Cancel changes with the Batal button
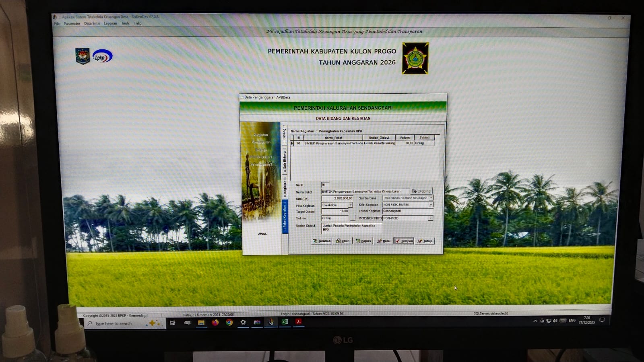This screenshot has width=644, height=362. [x=384, y=241]
